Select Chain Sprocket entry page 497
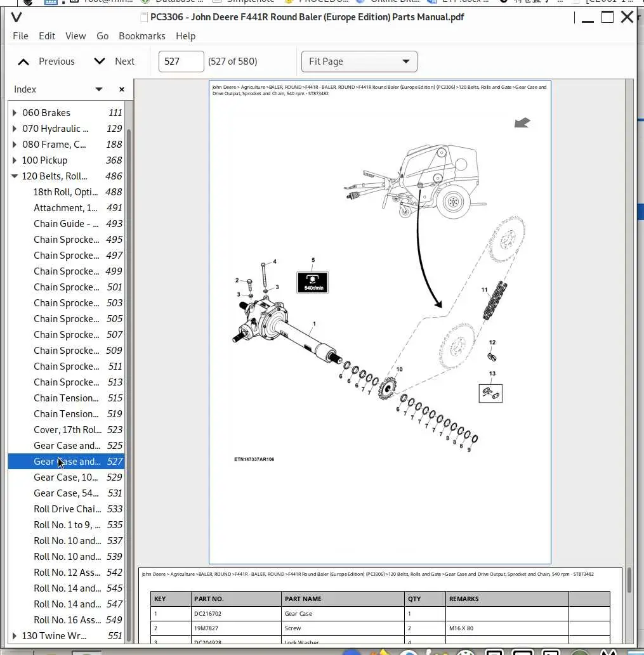The image size is (644, 655). [x=66, y=256]
